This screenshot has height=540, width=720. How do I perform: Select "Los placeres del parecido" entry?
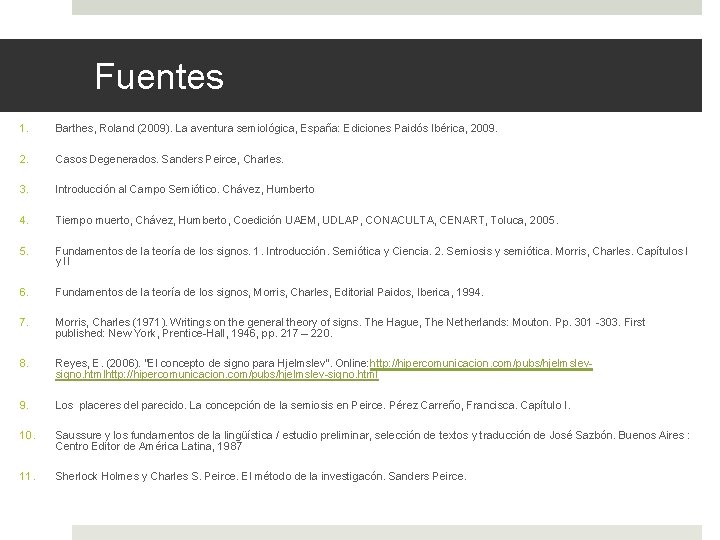click(x=313, y=405)
